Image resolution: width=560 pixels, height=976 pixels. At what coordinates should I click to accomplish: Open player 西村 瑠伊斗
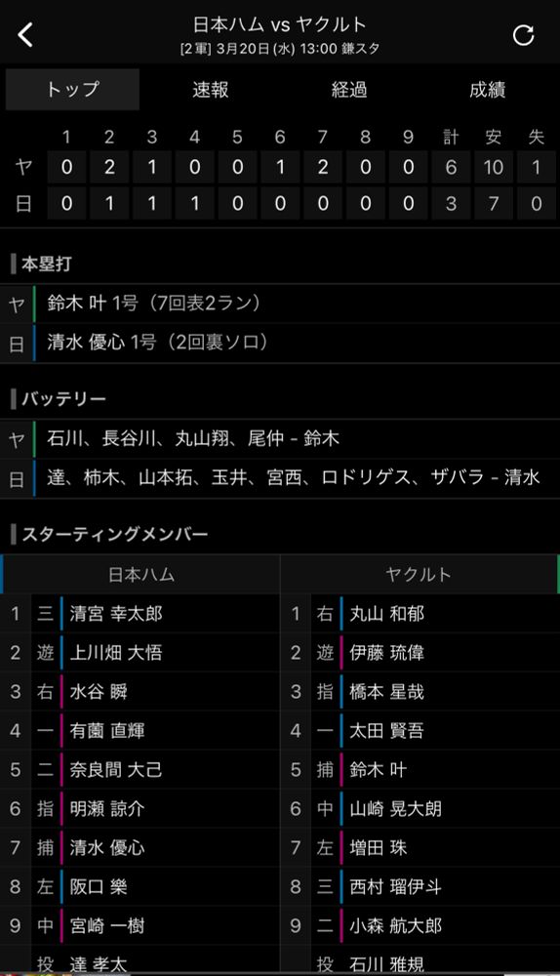pos(420,886)
